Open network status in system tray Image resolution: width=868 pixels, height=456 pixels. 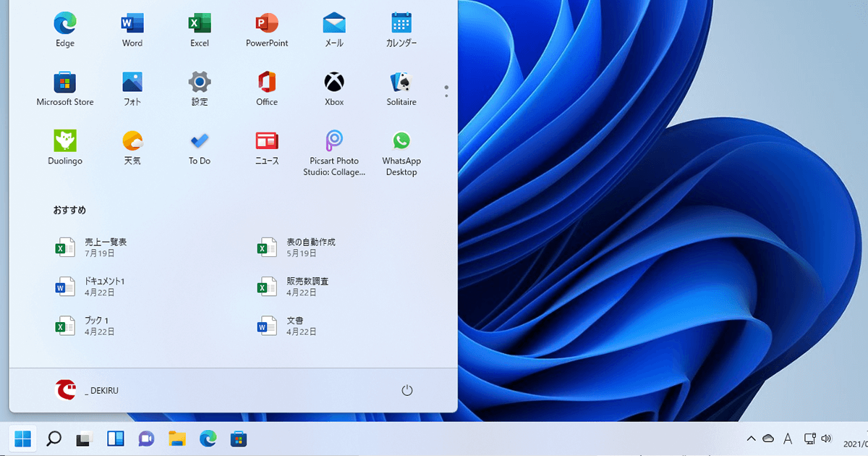coord(810,439)
